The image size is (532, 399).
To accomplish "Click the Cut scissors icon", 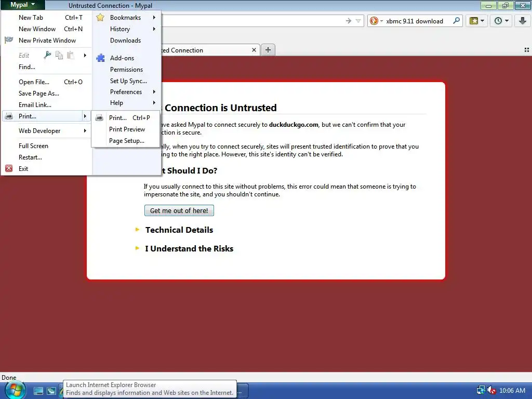I will [x=47, y=55].
